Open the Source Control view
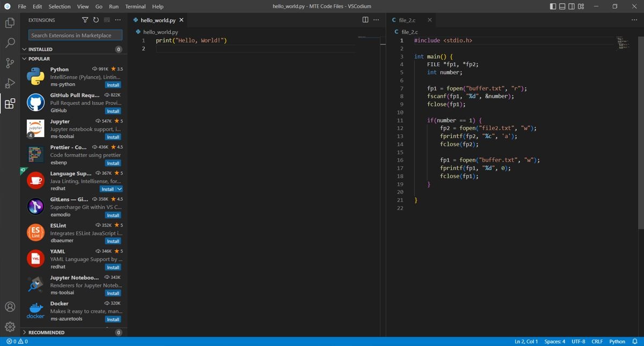 click(x=10, y=63)
